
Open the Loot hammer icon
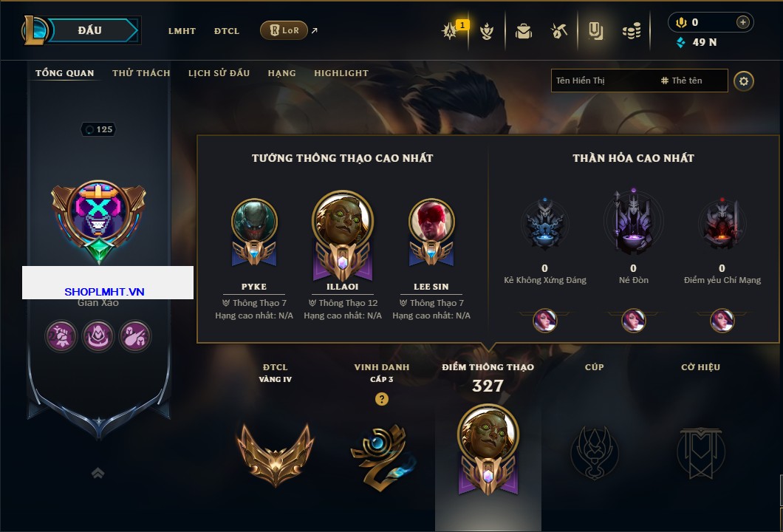pos(558,31)
